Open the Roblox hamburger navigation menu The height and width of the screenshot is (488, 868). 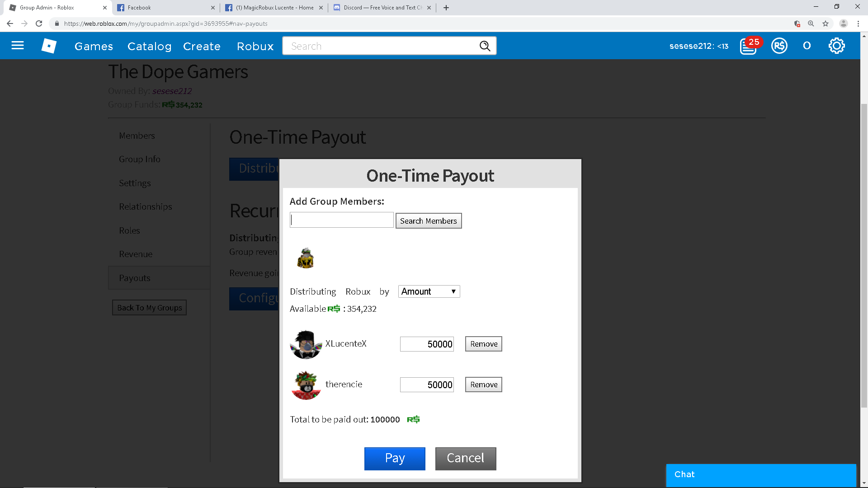point(18,46)
